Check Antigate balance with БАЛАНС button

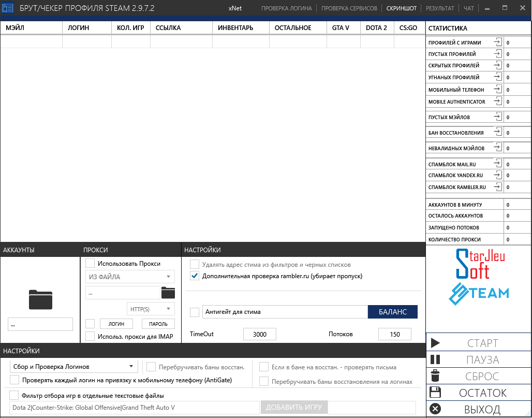pos(393,312)
